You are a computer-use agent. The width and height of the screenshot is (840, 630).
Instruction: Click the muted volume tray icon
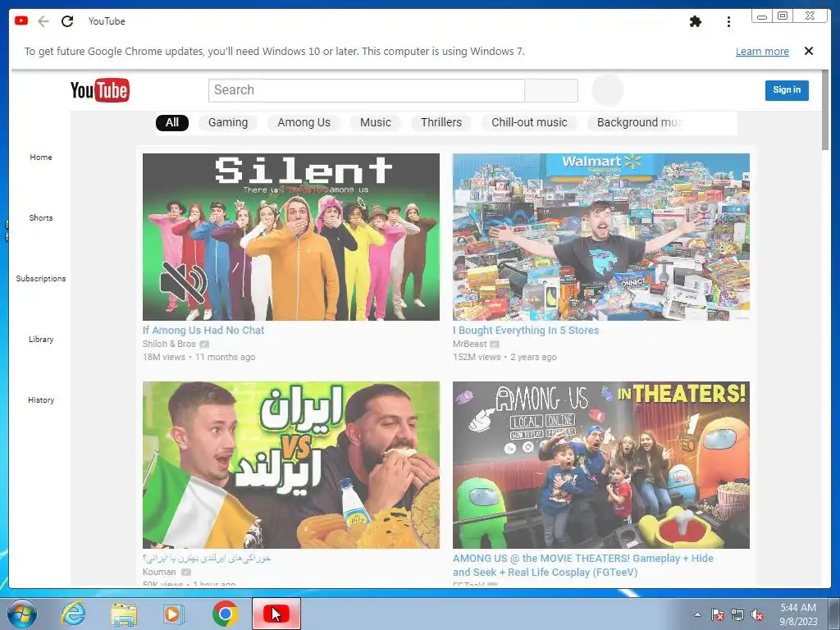point(757,614)
